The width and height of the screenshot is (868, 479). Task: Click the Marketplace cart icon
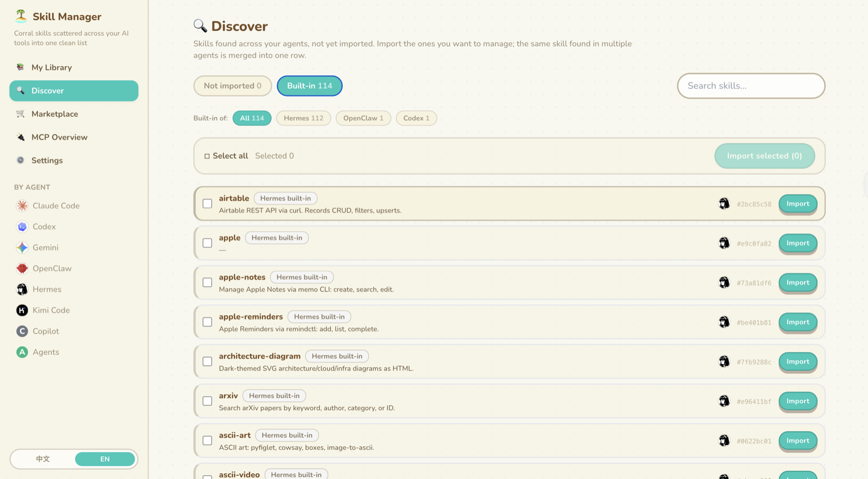pyautogui.click(x=20, y=114)
